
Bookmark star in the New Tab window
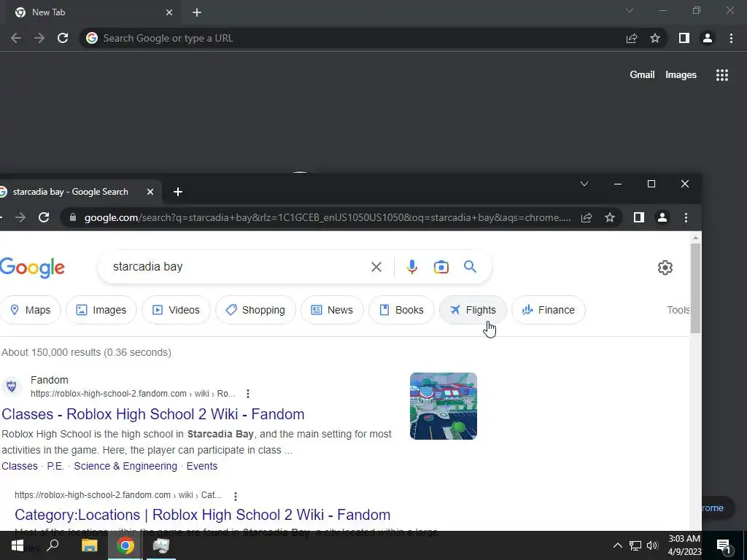click(x=655, y=38)
